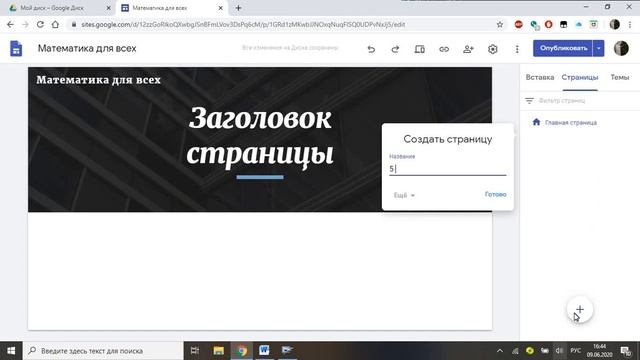Click the Chrome profile avatar in toolbar

tap(614, 24)
